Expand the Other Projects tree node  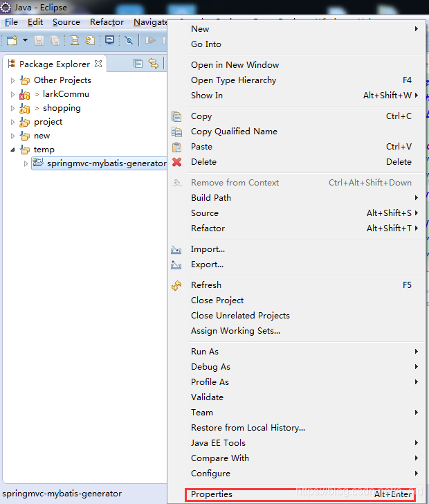point(12,80)
